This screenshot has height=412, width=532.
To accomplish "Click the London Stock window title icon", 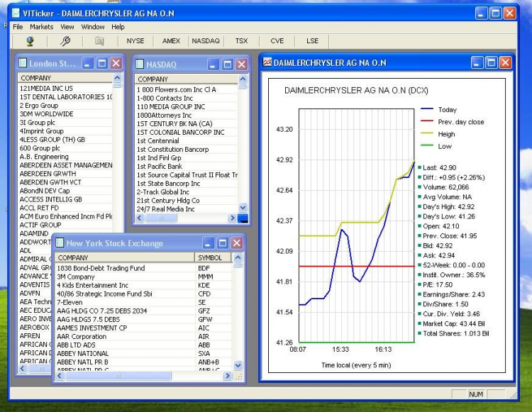I will 22,64.
